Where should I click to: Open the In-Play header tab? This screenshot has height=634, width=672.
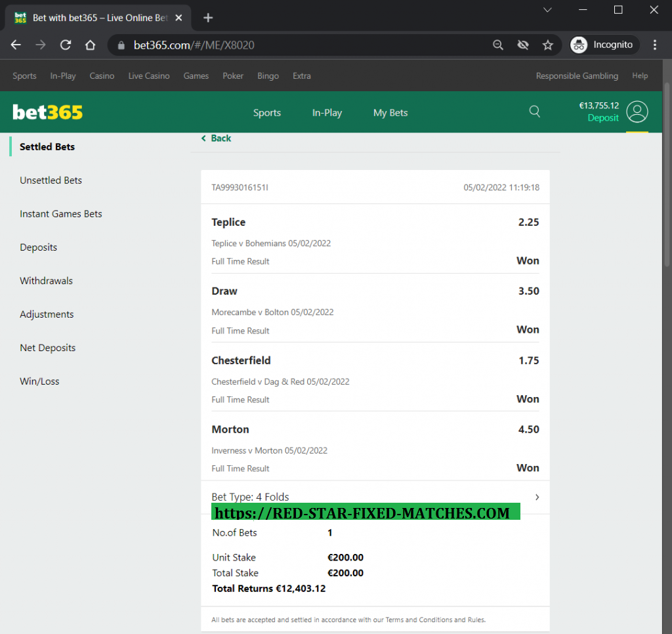(x=327, y=113)
